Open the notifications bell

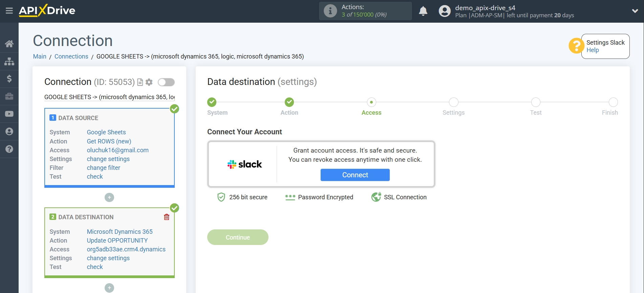(x=423, y=11)
